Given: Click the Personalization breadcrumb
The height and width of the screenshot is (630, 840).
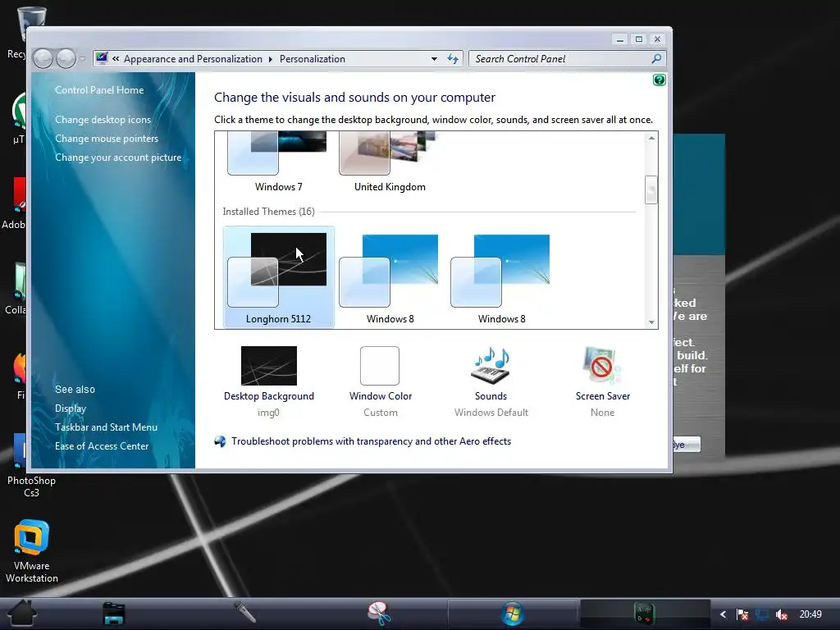Looking at the screenshot, I should 313,59.
